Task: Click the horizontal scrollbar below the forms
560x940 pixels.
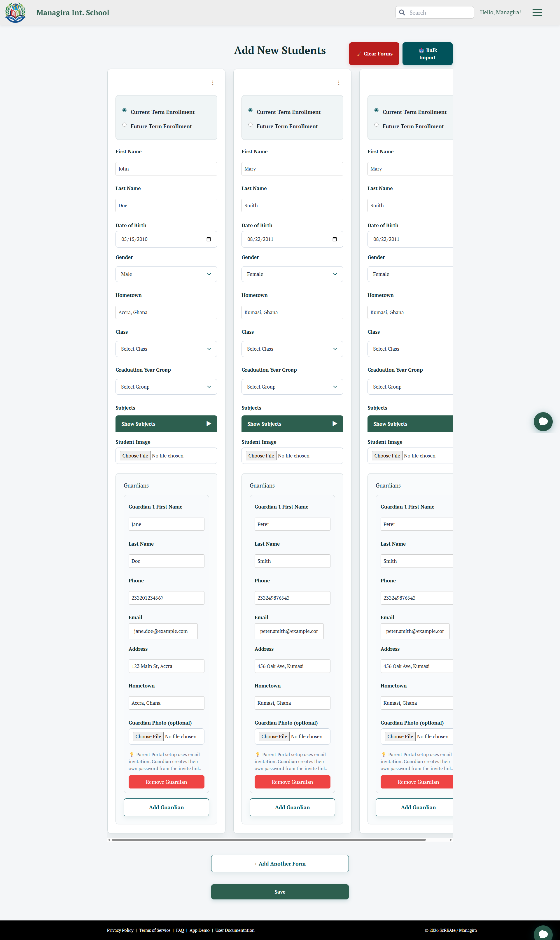Action: [268, 840]
